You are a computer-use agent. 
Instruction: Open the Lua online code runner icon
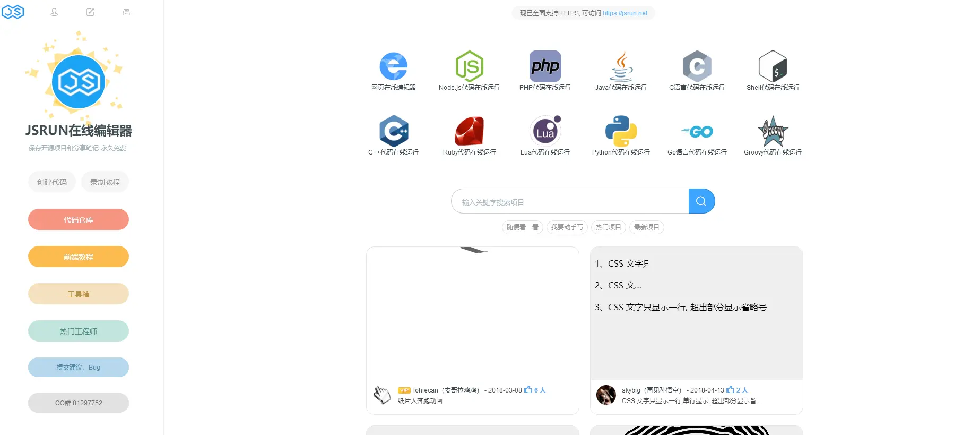coord(545,131)
